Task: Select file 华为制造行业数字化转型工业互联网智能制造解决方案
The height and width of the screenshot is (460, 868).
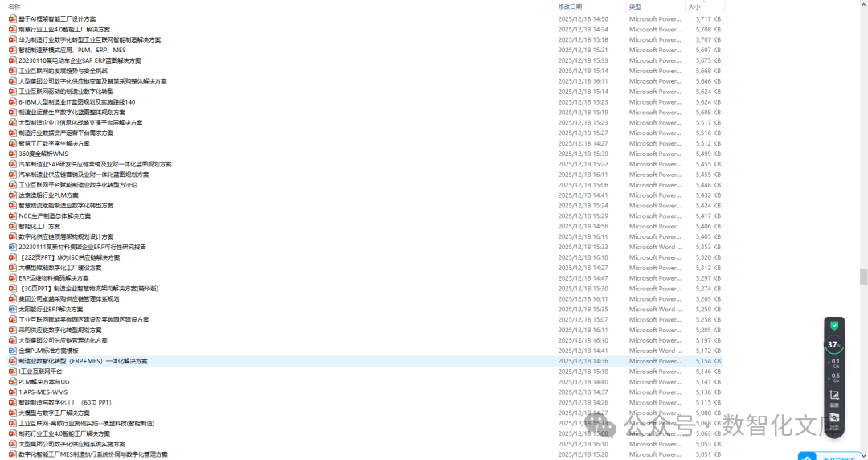Action: (x=90, y=40)
